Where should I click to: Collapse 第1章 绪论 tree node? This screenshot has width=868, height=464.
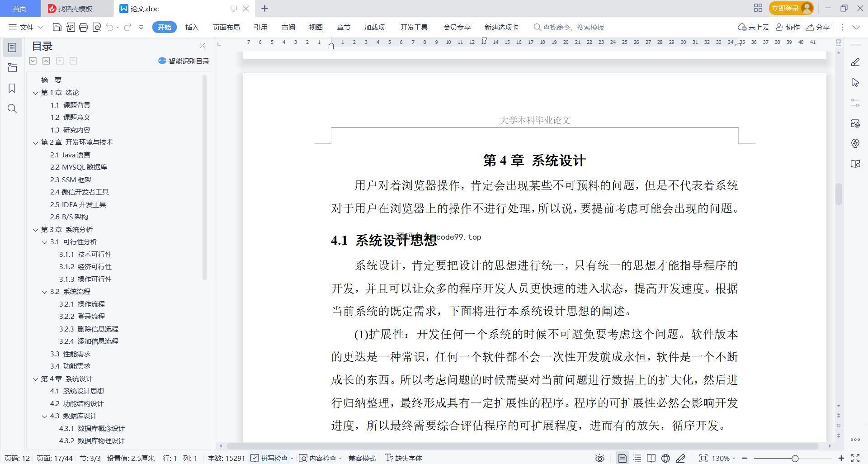point(35,93)
